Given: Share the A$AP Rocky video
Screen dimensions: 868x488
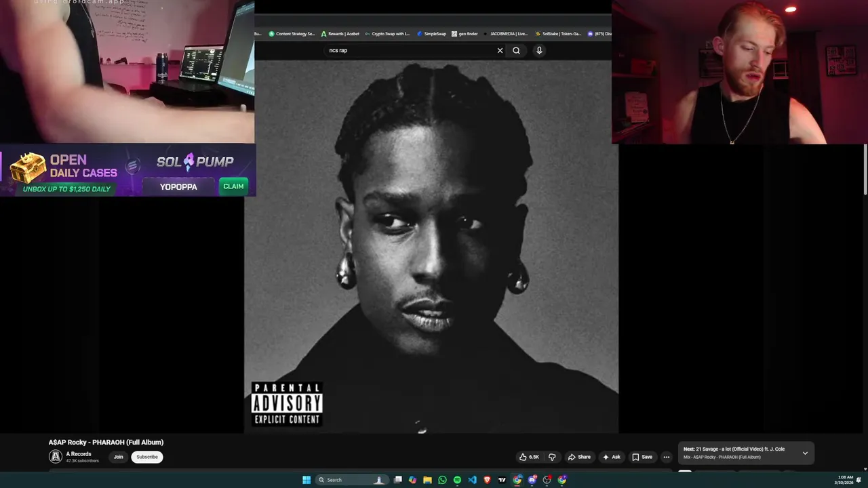Looking at the screenshot, I should coord(579,457).
